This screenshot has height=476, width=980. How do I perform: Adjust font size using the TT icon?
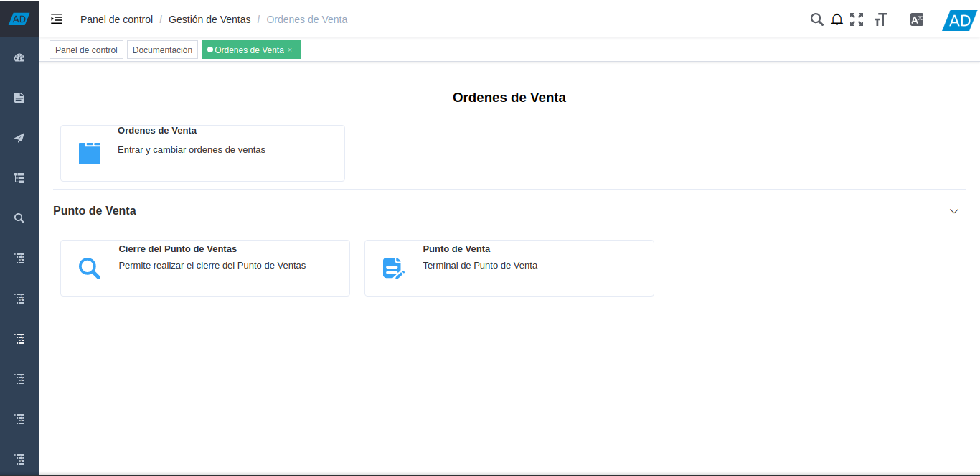[x=880, y=19]
